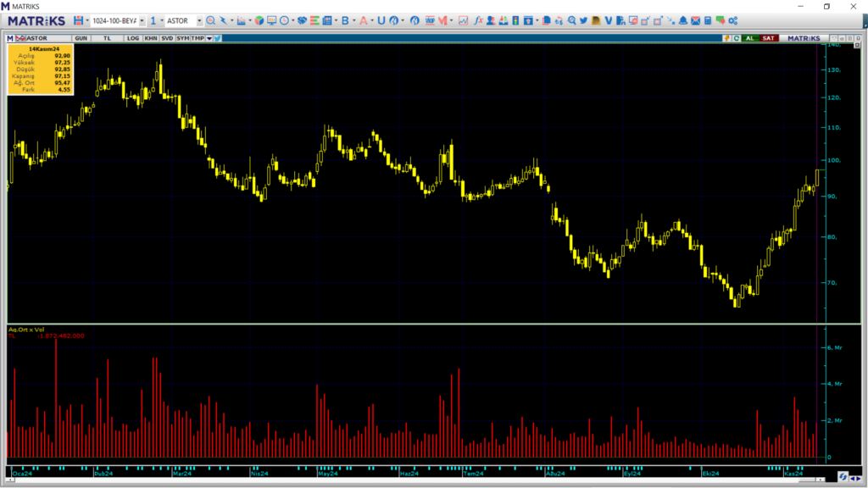Viewport: 868px width, 488px height.
Task: Click the envelope mail icon
Action: point(695,20)
